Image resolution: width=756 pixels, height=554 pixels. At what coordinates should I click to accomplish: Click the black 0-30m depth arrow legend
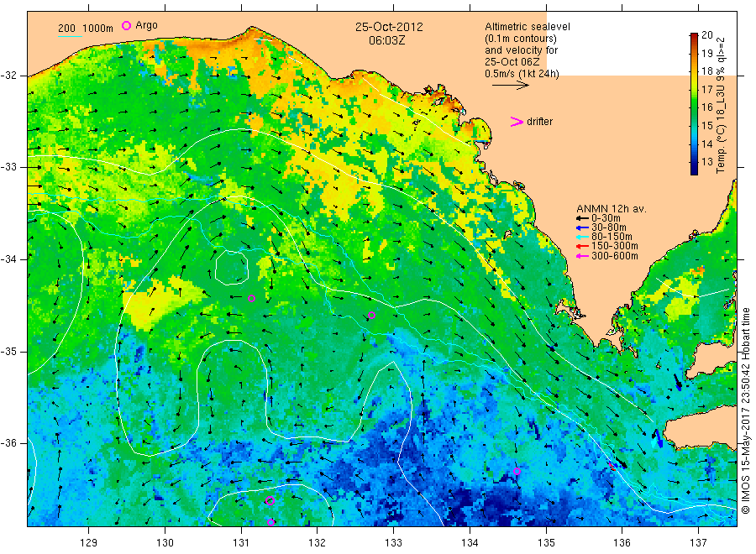[x=582, y=218]
